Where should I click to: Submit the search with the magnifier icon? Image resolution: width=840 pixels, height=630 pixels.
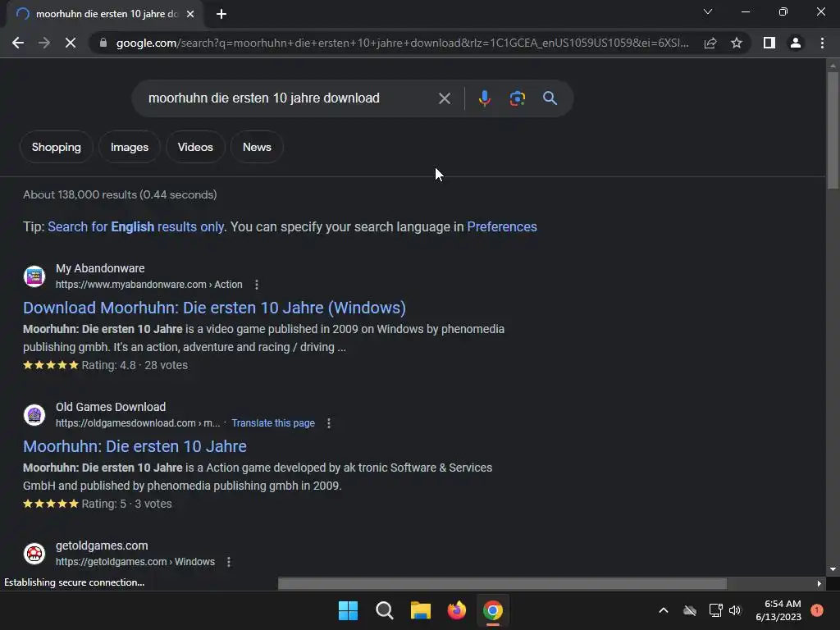(550, 98)
